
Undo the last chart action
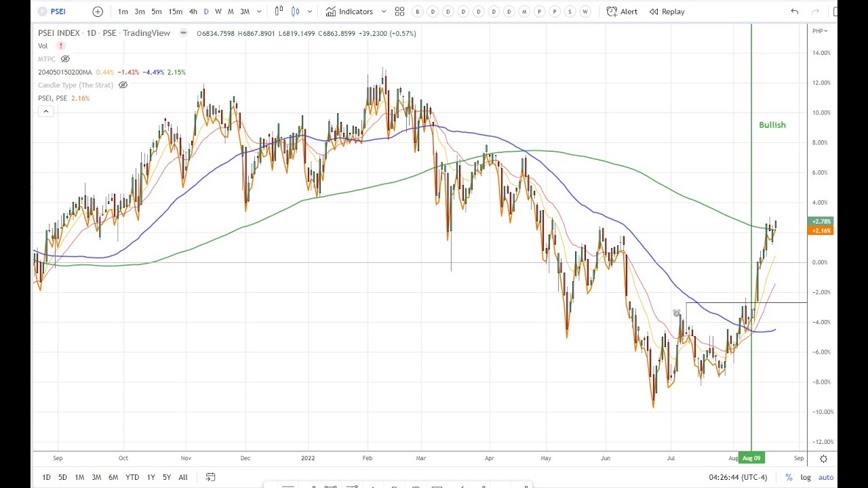(x=795, y=12)
